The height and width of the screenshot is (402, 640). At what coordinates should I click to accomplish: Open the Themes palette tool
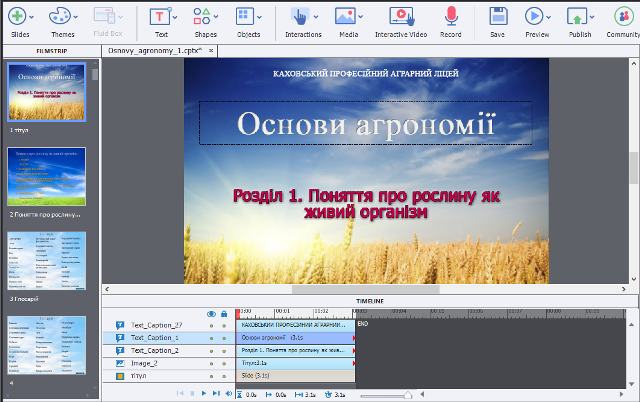(60, 16)
